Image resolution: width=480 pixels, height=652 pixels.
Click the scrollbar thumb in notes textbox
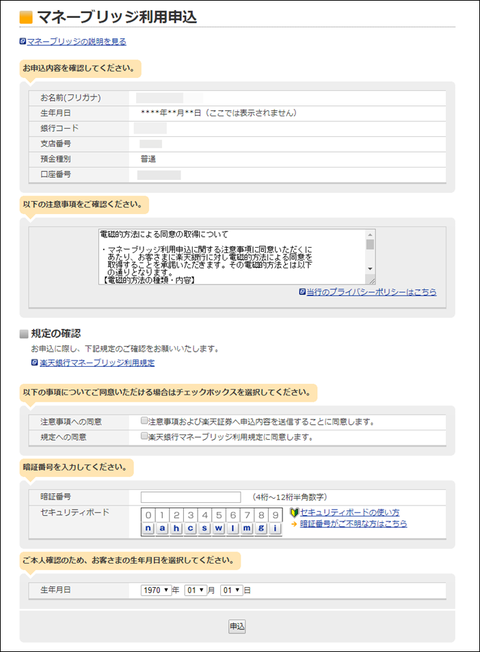pyautogui.click(x=370, y=244)
